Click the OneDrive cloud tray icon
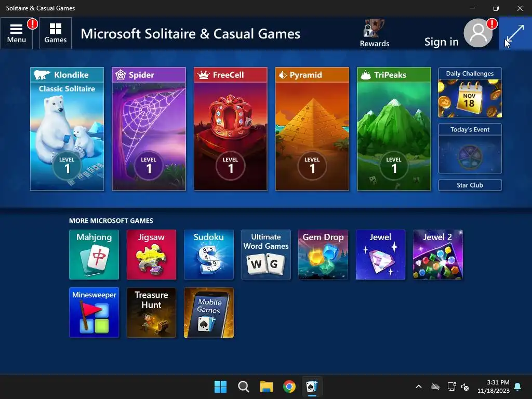The image size is (532, 399). pyautogui.click(x=435, y=387)
